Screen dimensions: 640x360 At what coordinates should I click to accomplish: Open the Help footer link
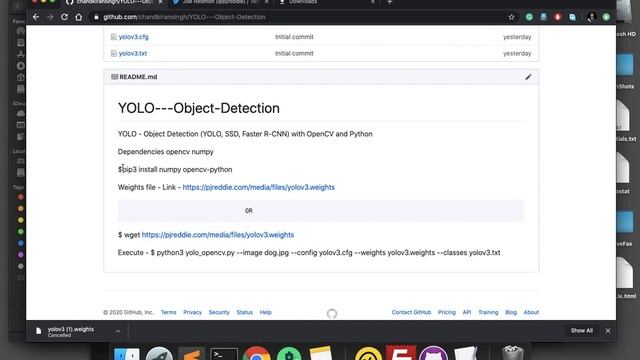[265, 312]
